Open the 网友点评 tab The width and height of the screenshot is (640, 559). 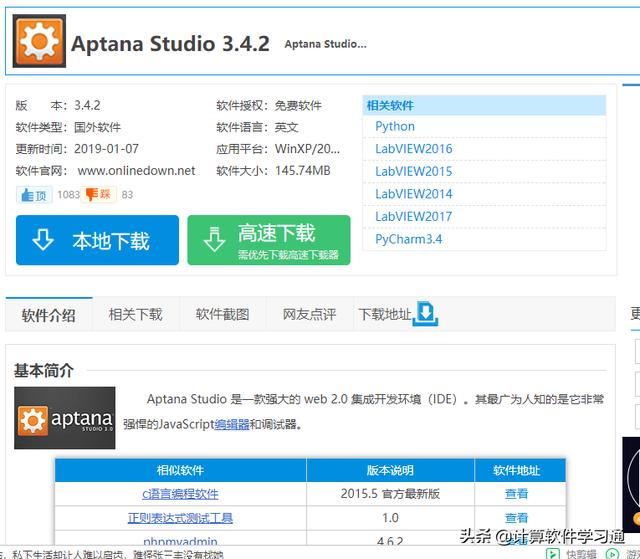309,315
